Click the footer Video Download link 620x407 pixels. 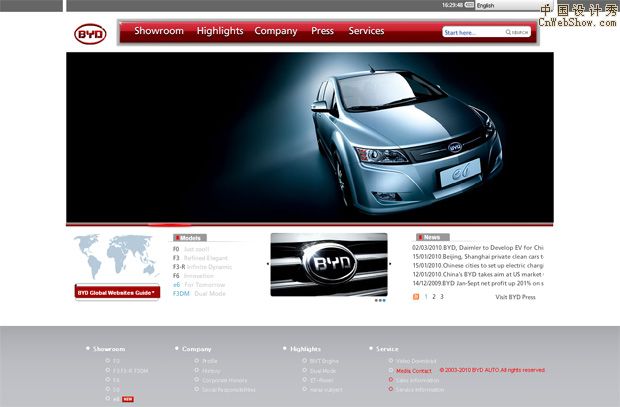coord(416,361)
